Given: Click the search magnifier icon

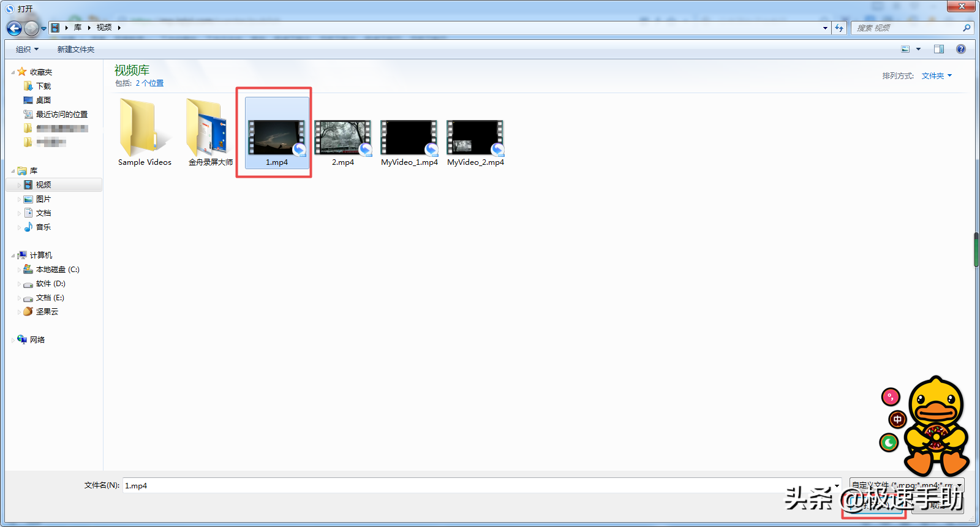Looking at the screenshot, I should coord(967,28).
